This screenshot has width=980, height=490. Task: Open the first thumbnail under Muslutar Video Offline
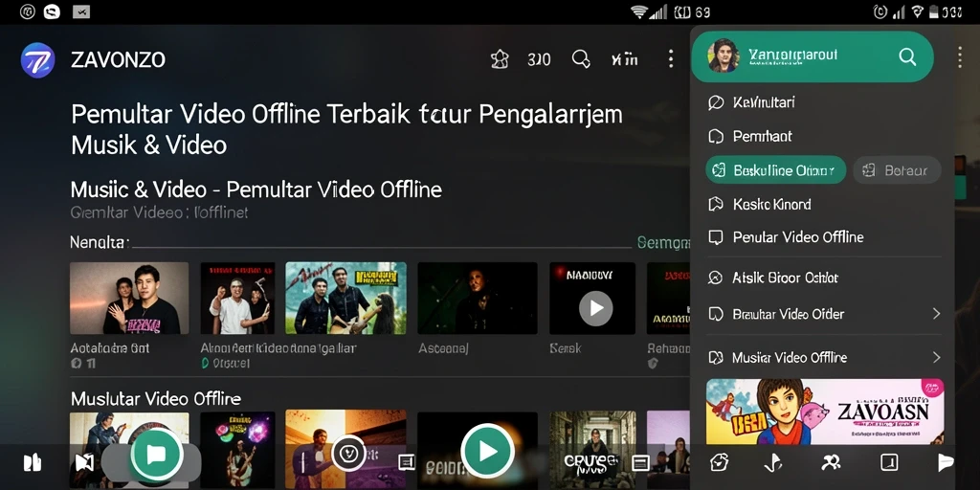click(129, 449)
